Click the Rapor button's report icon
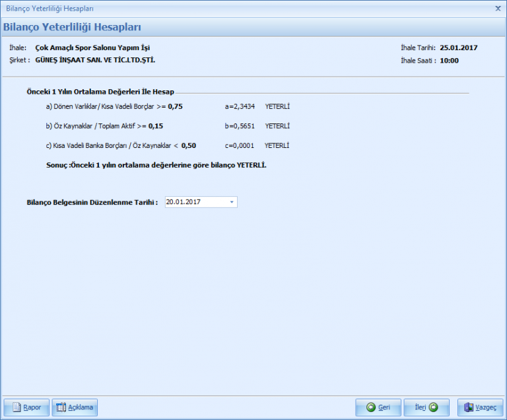This screenshot has height=420, width=507. click(x=15, y=407)
